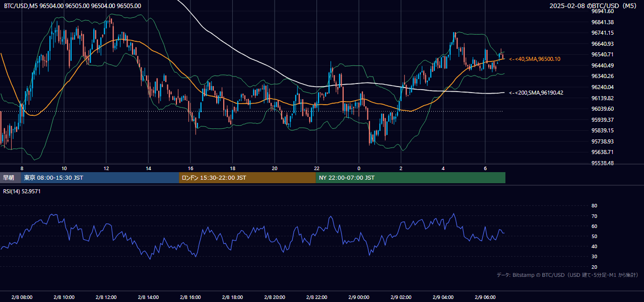Click price axis value 95839.15
Viewport: 644px width, 302px height.
click(x=603, y=130)
